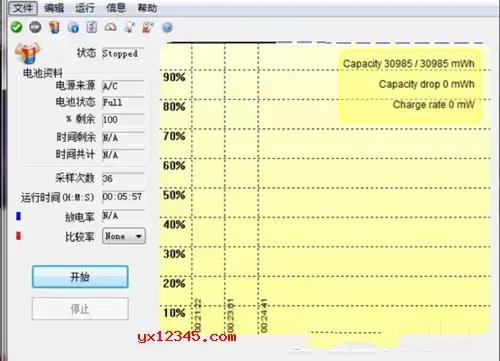Click the 70% graph axis label
The height and width of the screenshot is (361, 500).
point(174,136)
